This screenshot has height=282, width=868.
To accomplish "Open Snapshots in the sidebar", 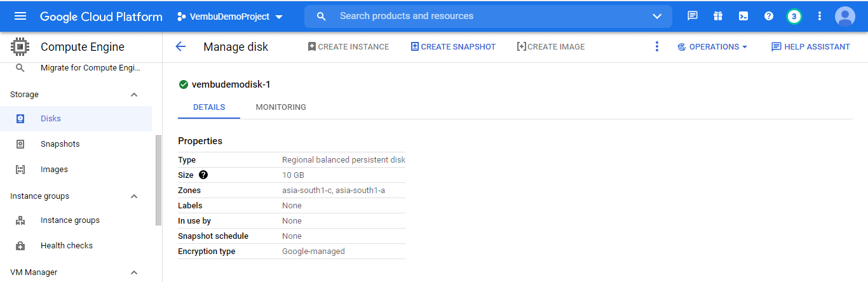I will point(60,144).
